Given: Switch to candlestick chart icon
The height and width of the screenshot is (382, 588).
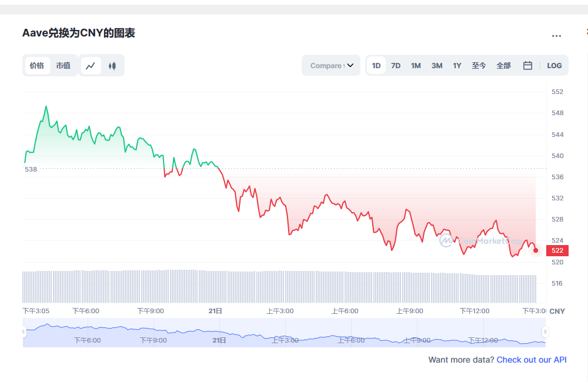Looking at the screenshot, I should click(x=112, y=66).
